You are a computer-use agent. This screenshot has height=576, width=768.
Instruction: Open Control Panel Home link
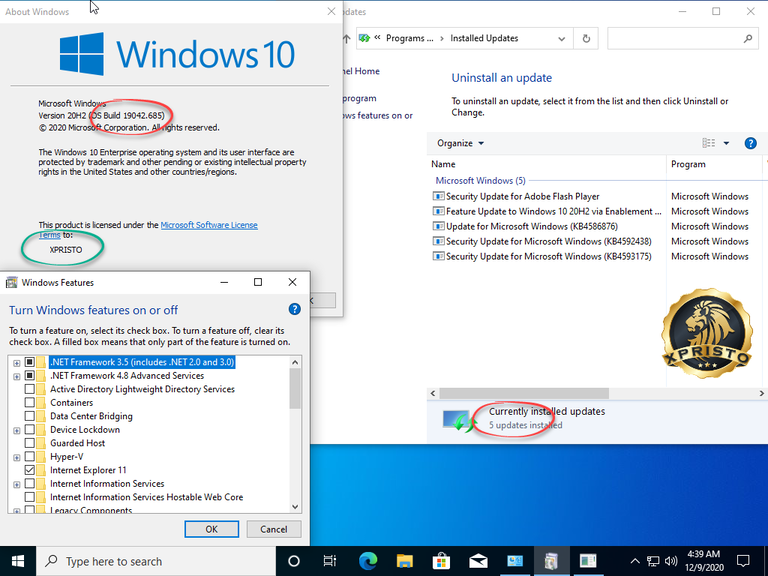[360, 71]
